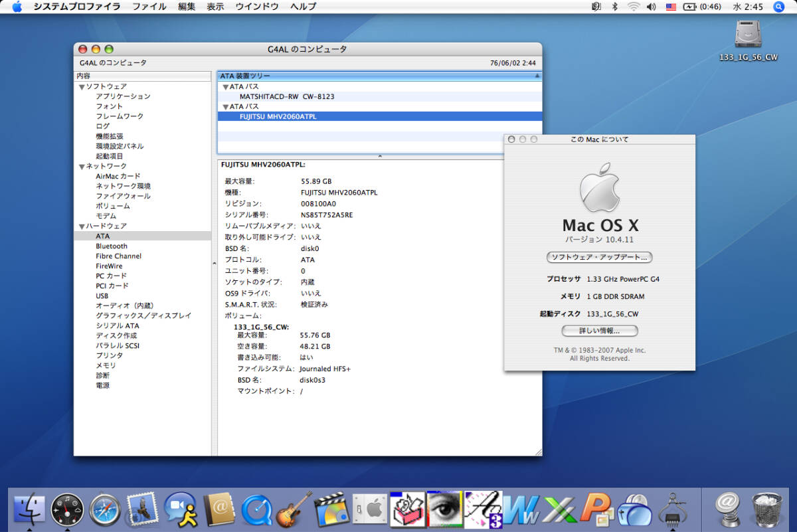Open the 133_1G_56_CW desktop drive
This screenshot has width=797, height=532.
pos(748,35)
